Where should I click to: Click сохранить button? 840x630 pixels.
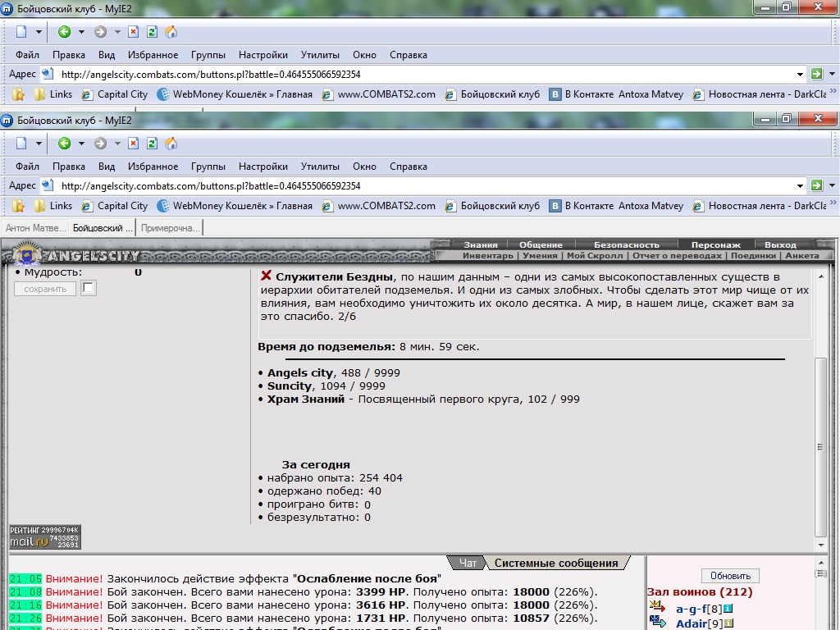point(45,289)
